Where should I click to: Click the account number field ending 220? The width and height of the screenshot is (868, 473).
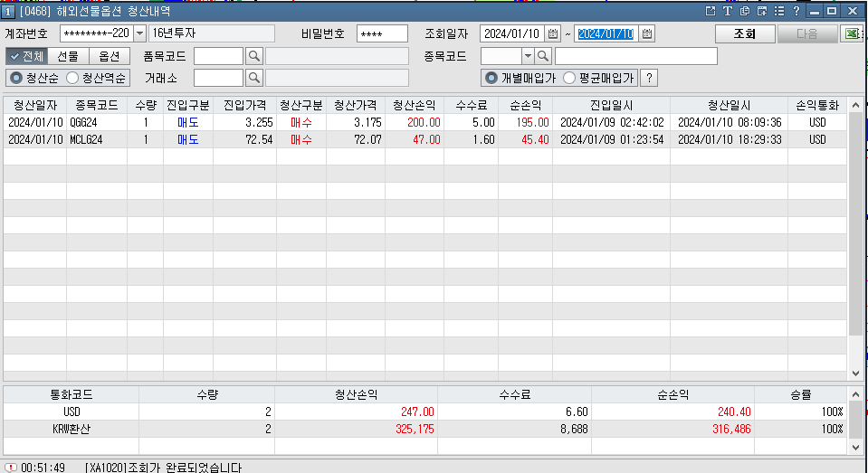coord(97,33)
